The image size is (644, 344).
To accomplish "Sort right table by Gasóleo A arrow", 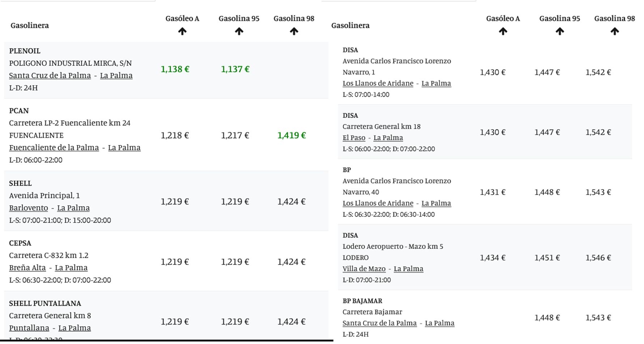I will point(503,32).
